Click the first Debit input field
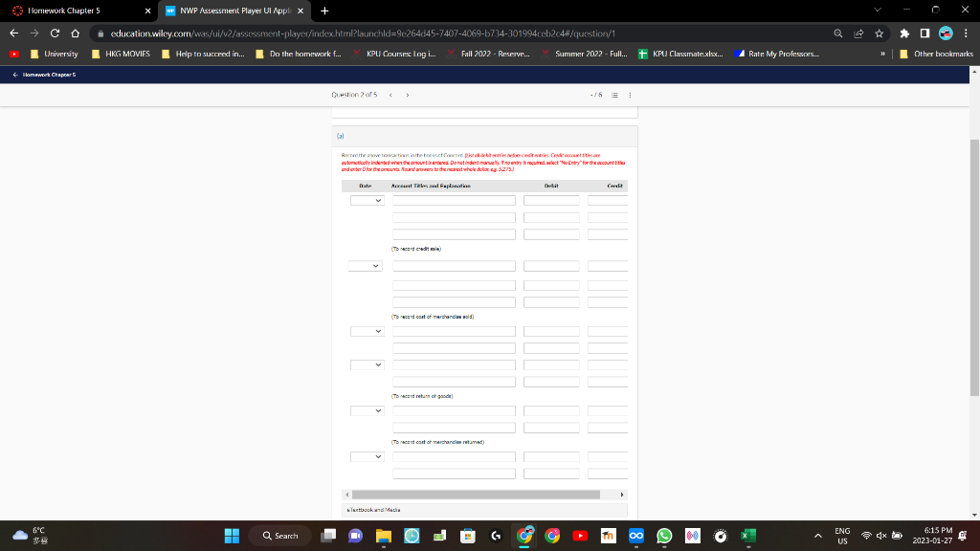980x551 pixels. click(552, 199)
